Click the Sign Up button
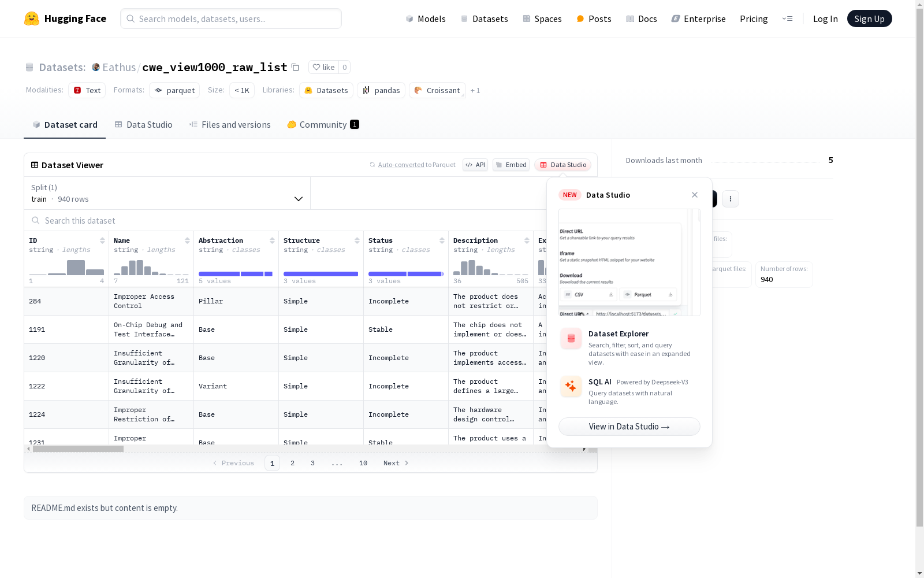Viewport: 924px width, 578px height. click(x=870, y=18)
